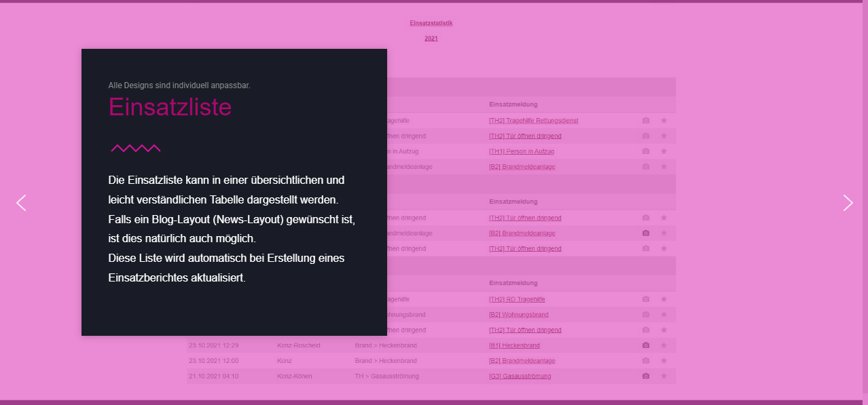The height and width of the screenshot is (405, 868).
Task: Open photos via camera icon for Tragehilfe Rettungsdienst row
Action: 646,121
